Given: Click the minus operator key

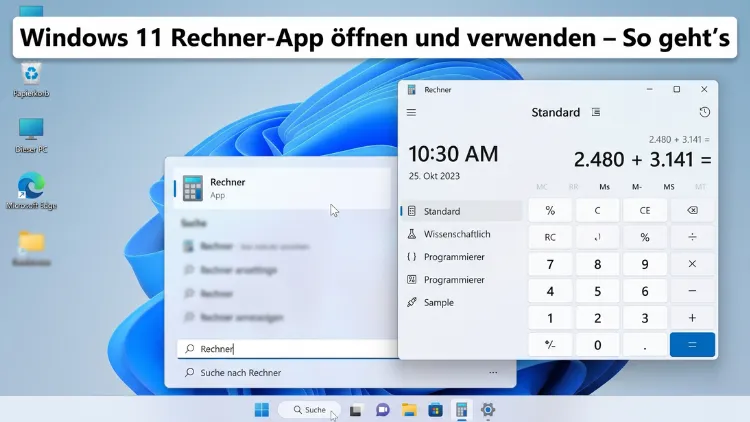Looking at the screenshot, I should 692,291.
